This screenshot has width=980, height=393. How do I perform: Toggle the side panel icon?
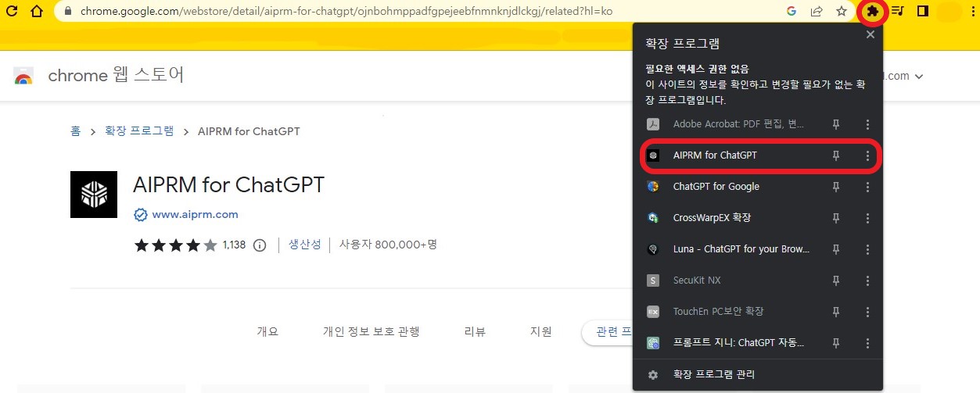[922, 11]
